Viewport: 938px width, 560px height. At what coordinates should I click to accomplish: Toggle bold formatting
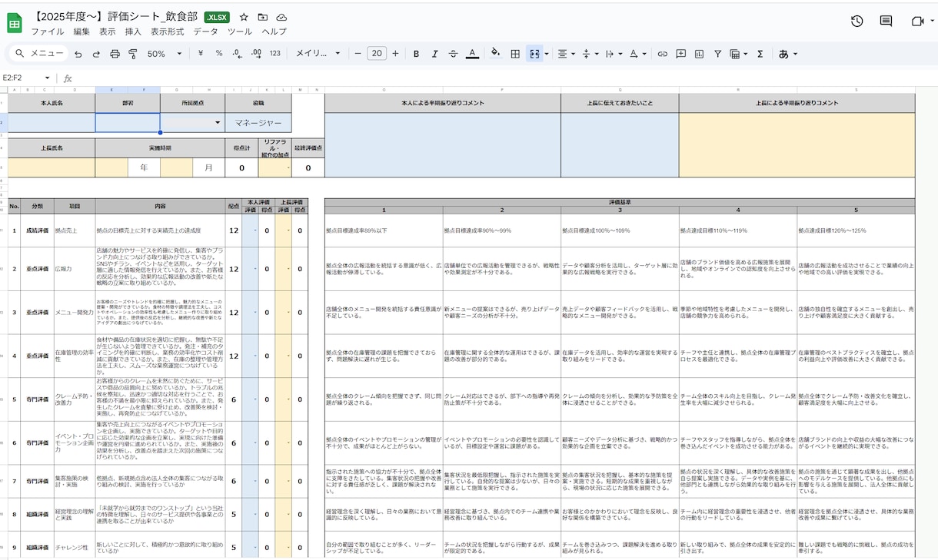coord(417,54)
